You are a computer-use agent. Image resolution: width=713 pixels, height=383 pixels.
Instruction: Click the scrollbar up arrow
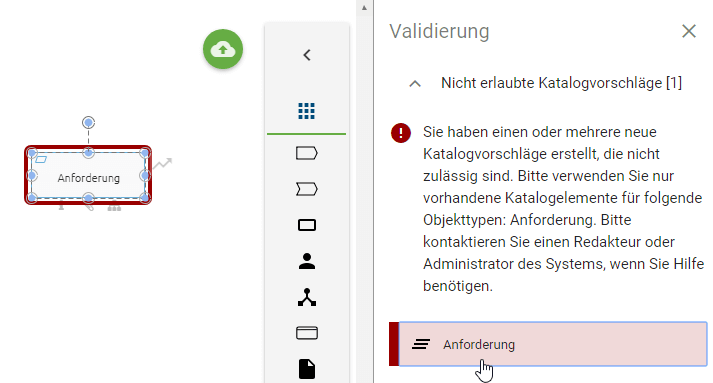tap(364, 8)
